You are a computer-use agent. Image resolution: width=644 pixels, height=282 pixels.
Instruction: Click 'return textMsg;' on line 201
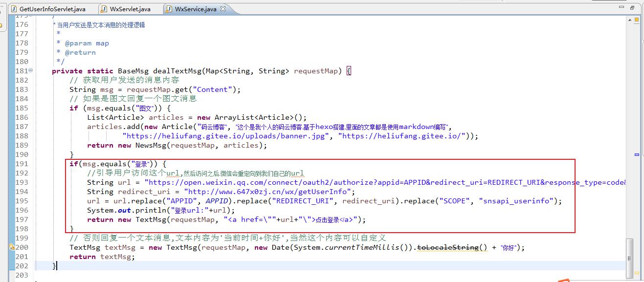tap(102, 257)
